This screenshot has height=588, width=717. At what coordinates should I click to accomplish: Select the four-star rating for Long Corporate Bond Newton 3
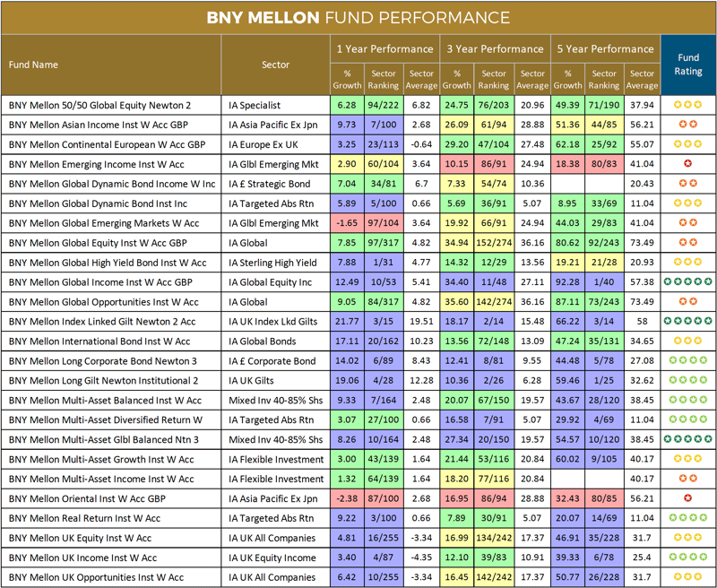coord(688,361)
